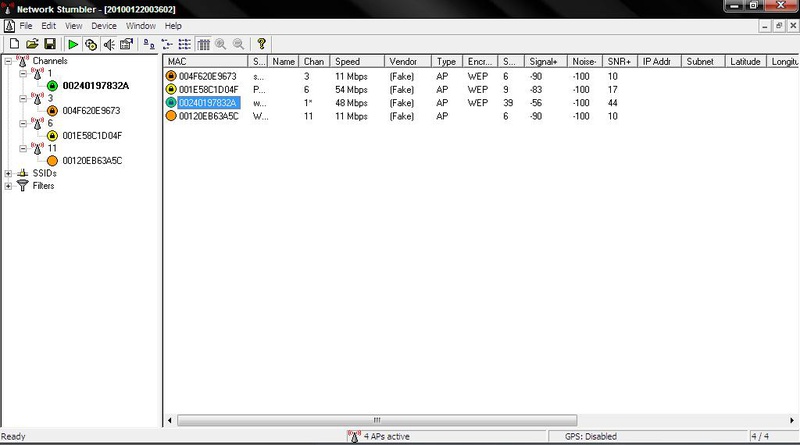
Task: Select 001E58C1D04F under channel 6 in tree
Action: coord(92,136)
